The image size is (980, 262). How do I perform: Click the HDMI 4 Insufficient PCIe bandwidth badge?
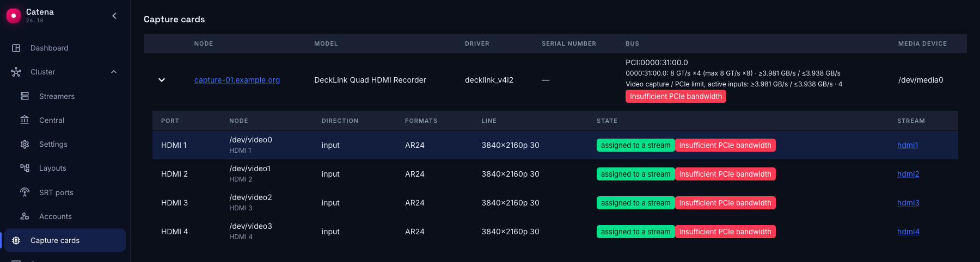pyautogui.click(x=725, y=232)
